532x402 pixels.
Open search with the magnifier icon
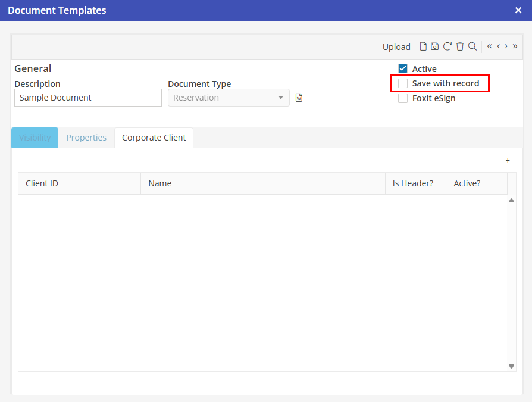472,46
